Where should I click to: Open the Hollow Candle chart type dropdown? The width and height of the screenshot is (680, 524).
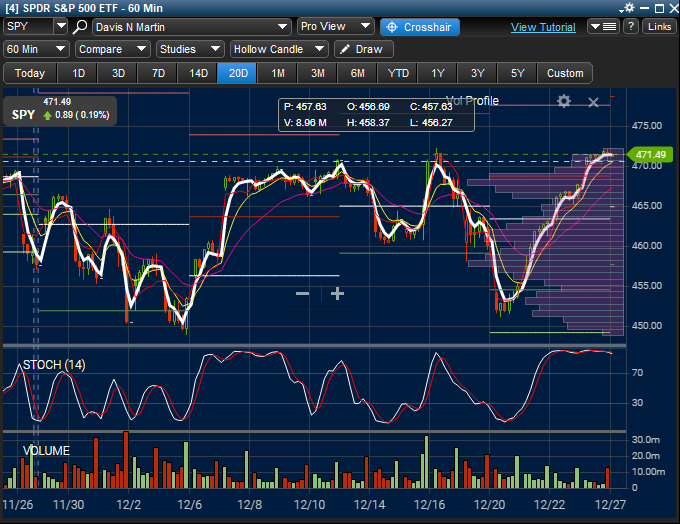coord(279,49)
